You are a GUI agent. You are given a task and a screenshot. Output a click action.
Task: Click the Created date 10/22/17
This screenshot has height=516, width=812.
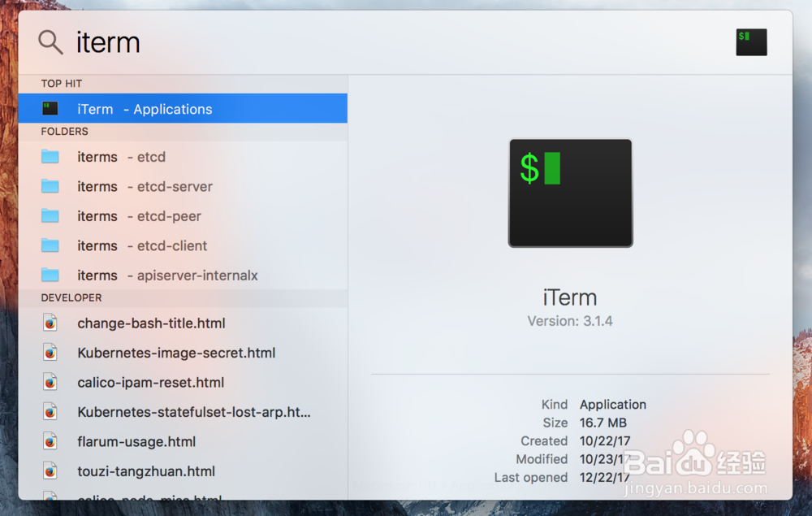(x=605, y=441)
